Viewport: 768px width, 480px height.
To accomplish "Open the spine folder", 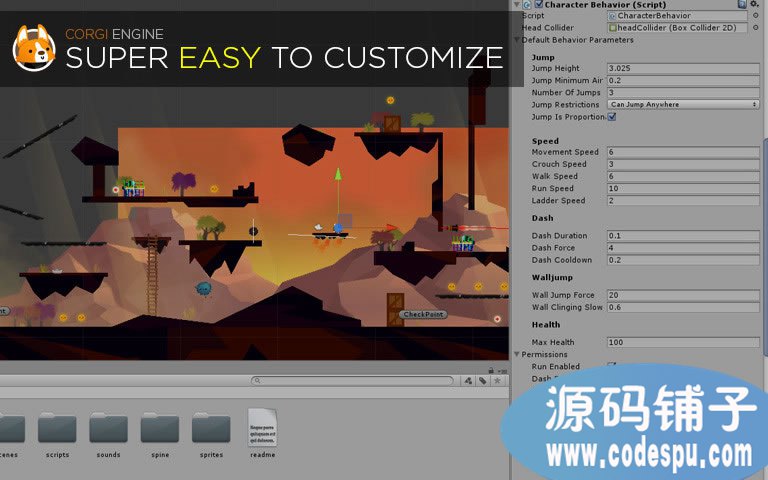I will pyautogui.click(x=160, y=430).
